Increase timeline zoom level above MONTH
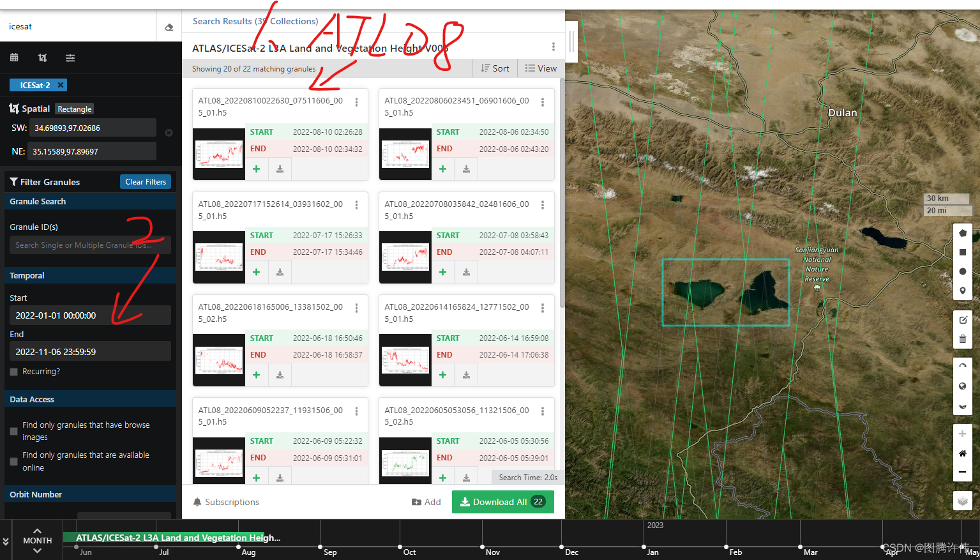This screenshot has height=560, width=980. pos(38,531)
